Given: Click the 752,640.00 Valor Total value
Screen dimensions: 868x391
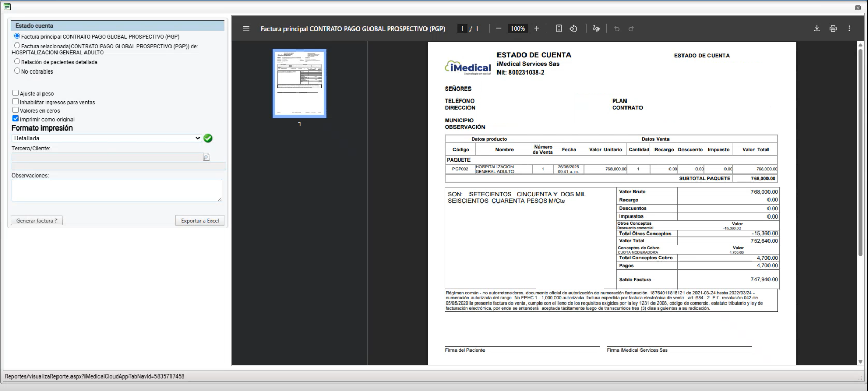Looking at the screenshot, I should click(764, 241).
